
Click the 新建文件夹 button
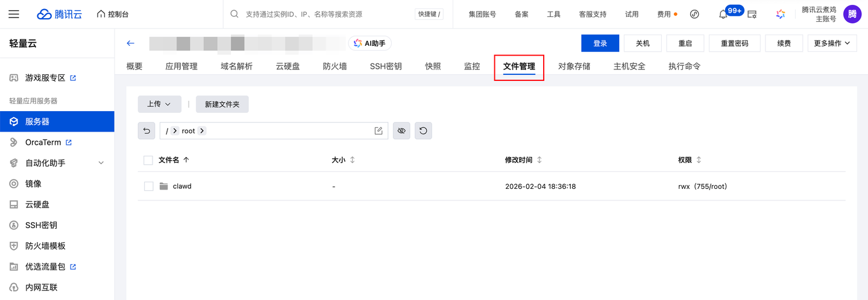(x=222, y=104)
